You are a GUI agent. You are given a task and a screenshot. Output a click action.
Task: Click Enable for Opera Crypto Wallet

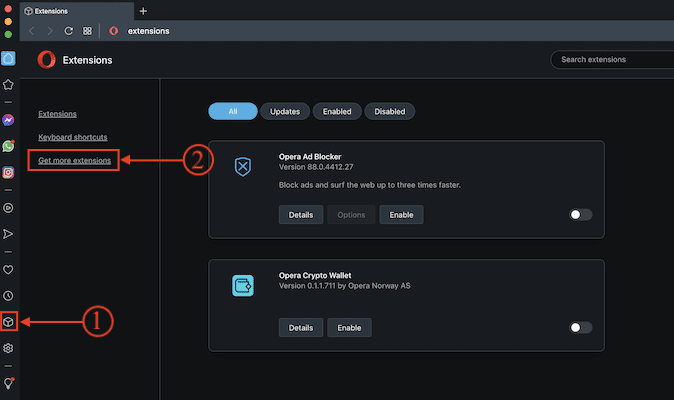tap(349, 328)
